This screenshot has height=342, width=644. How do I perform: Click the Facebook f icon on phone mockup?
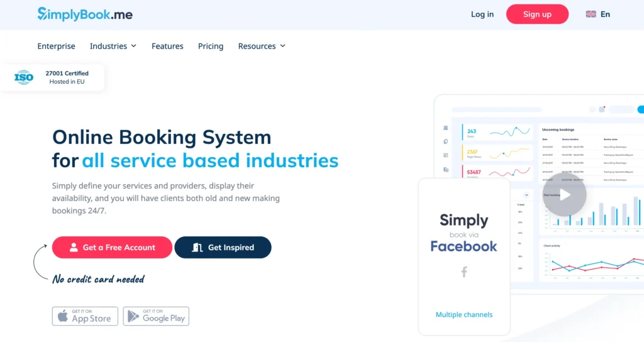click(x=464, y=272)
